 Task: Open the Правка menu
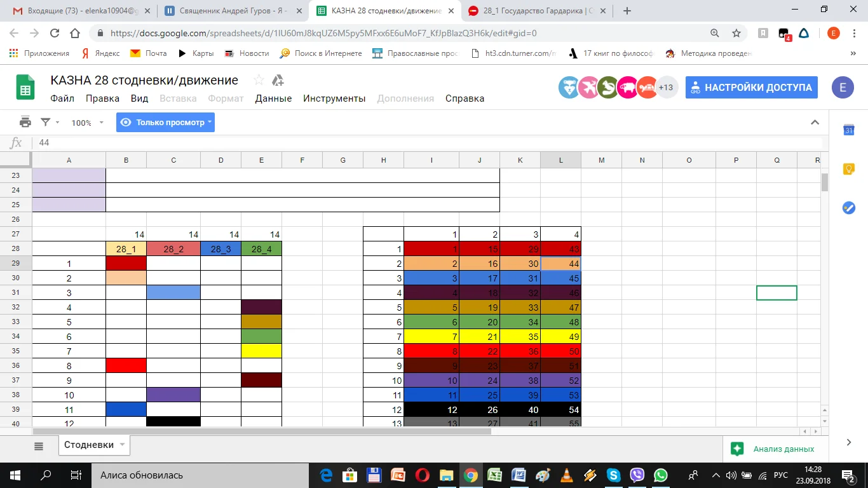point(103,98)
